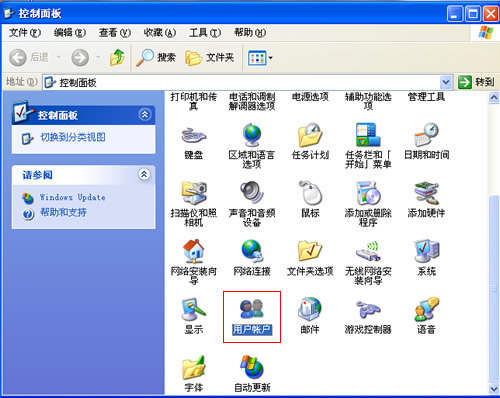This screenshot has height=398, width=500.
Task: Open the 收藏(A) menu
Action: 160,33
